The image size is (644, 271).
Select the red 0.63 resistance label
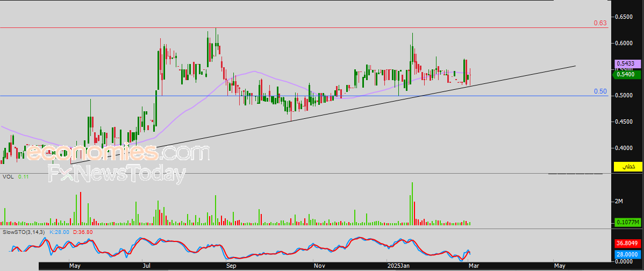click(x=600, y=23)
